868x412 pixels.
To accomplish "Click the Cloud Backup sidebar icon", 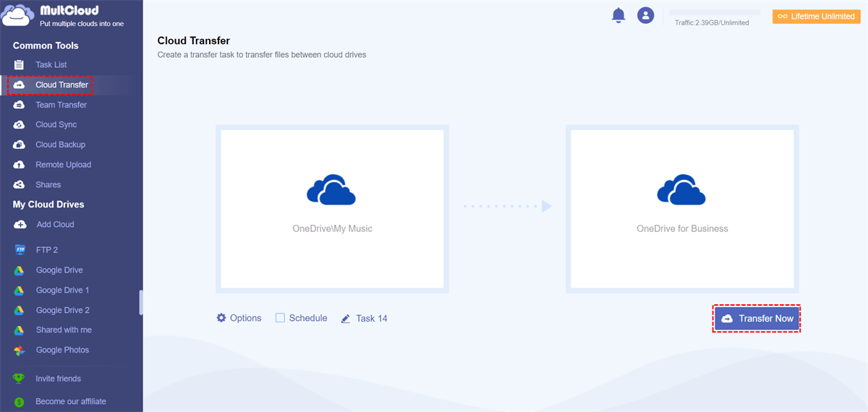I will (x=20, y=145).
